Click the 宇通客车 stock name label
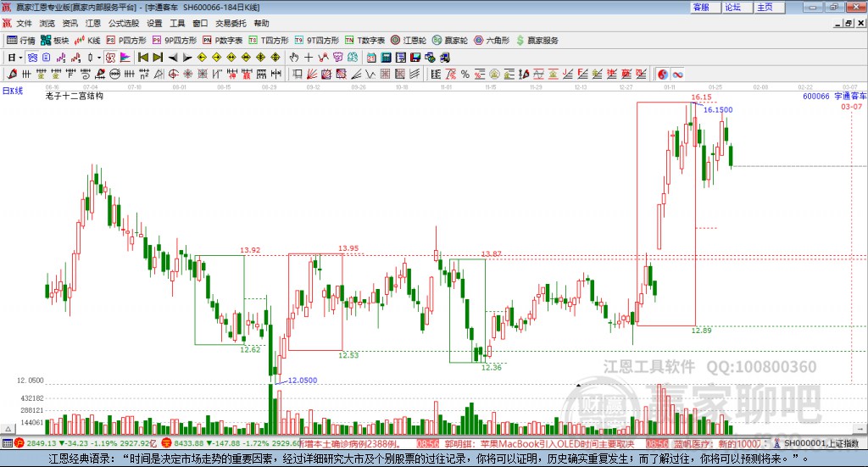The width and height of the screenshot is (868, 467). tap(850, 97)
